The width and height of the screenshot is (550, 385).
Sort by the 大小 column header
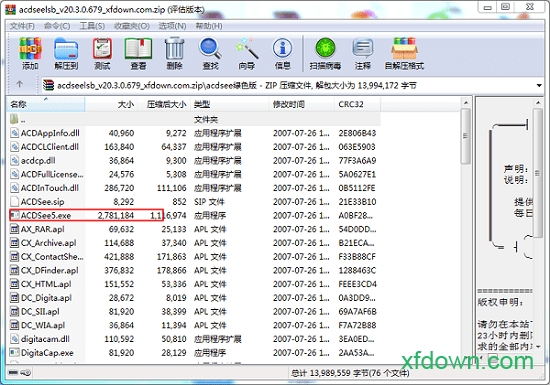pos(111,104)
